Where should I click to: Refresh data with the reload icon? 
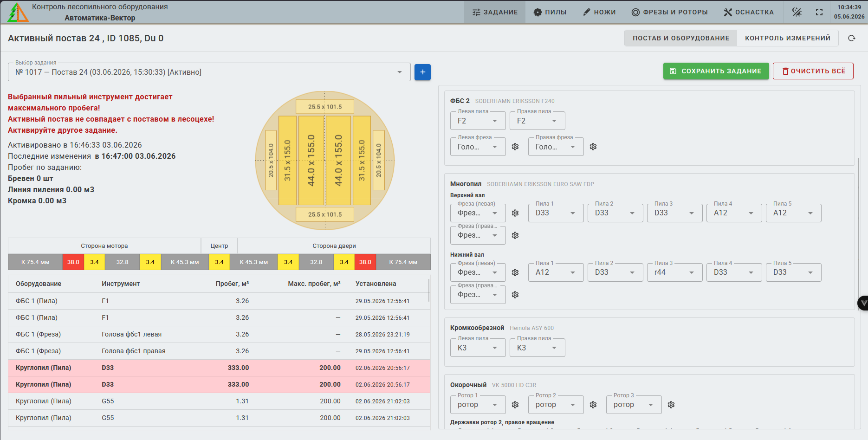tap(852, 38)
